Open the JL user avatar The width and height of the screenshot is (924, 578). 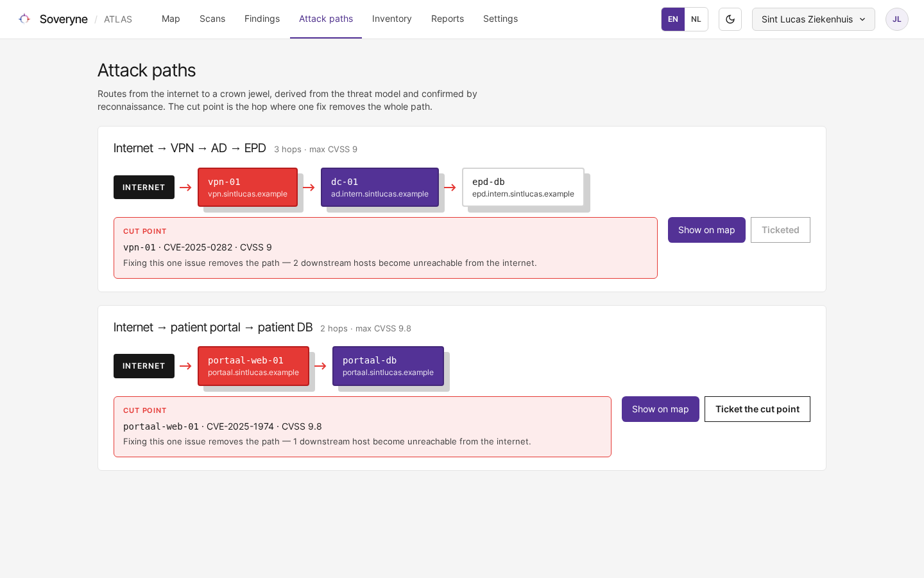897,19
